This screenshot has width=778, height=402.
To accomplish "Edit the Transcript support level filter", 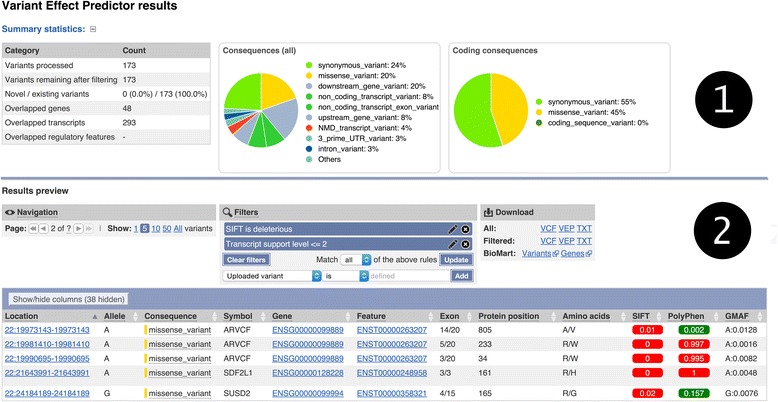I will [452, 244].
